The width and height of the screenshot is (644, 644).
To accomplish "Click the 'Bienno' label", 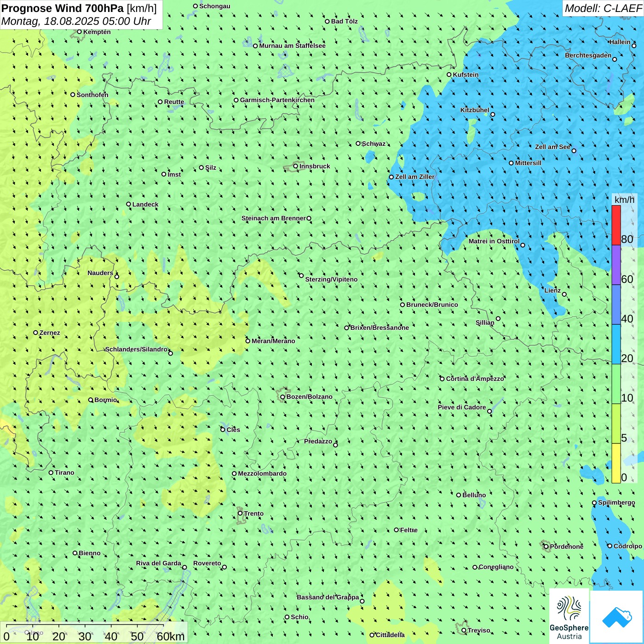I will coord(90,553).
